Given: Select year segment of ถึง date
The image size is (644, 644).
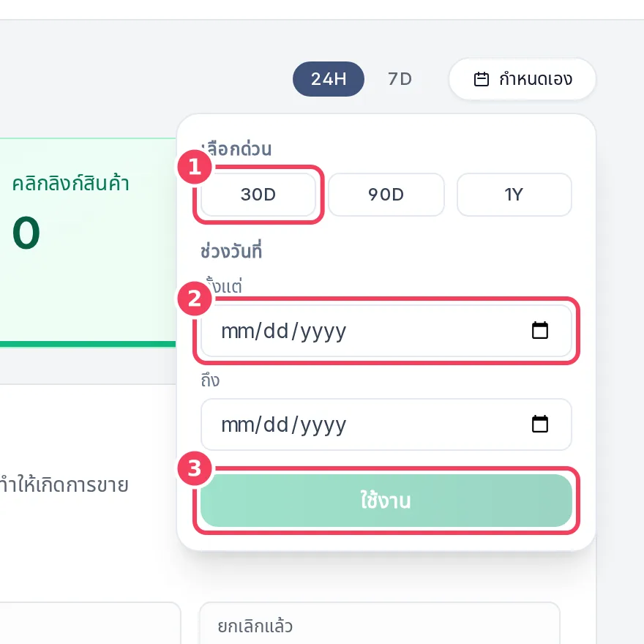Looking at the screenshot, I should click(x=323, y=424).
